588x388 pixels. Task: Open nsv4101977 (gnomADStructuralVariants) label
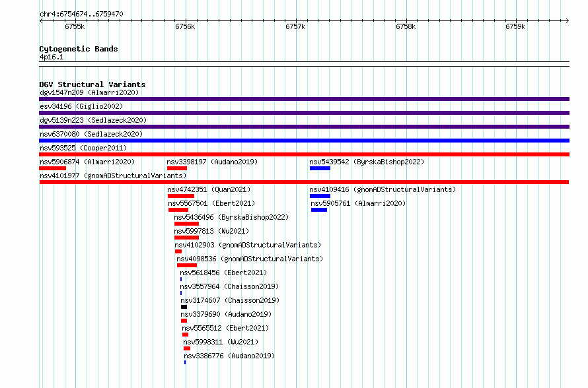(x=113, y=176)
